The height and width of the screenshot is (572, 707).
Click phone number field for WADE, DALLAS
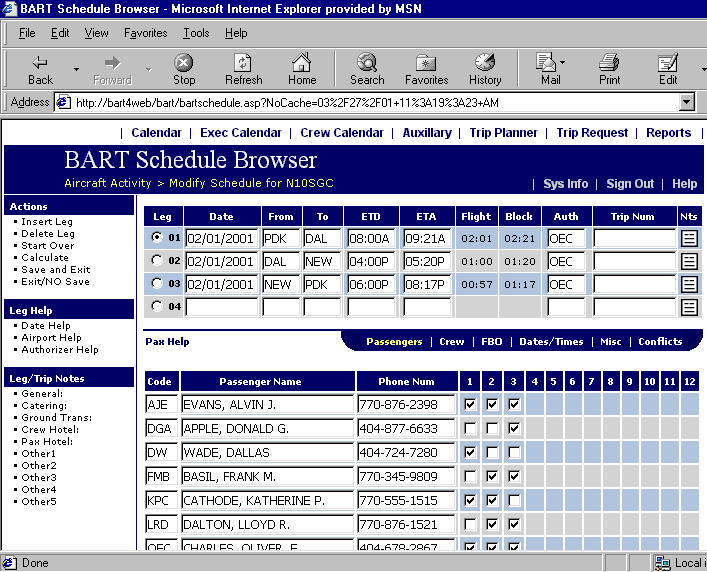[406, 452]
